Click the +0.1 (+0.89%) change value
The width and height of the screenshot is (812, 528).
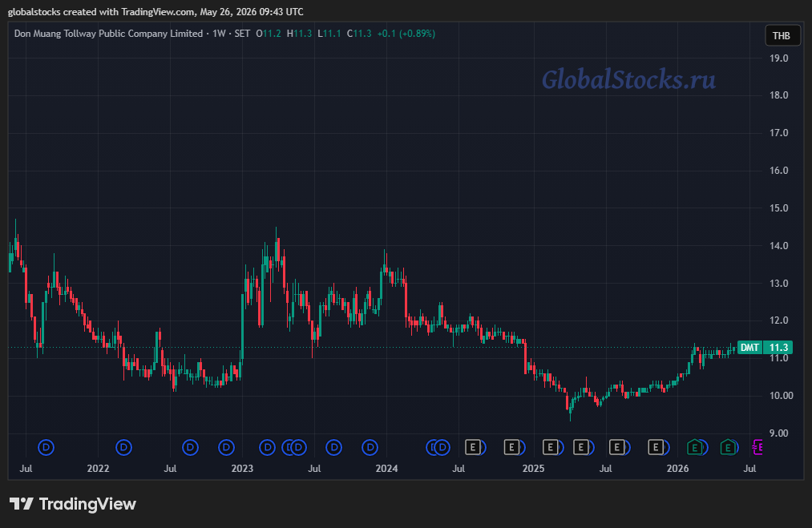[x=406, y=34]
